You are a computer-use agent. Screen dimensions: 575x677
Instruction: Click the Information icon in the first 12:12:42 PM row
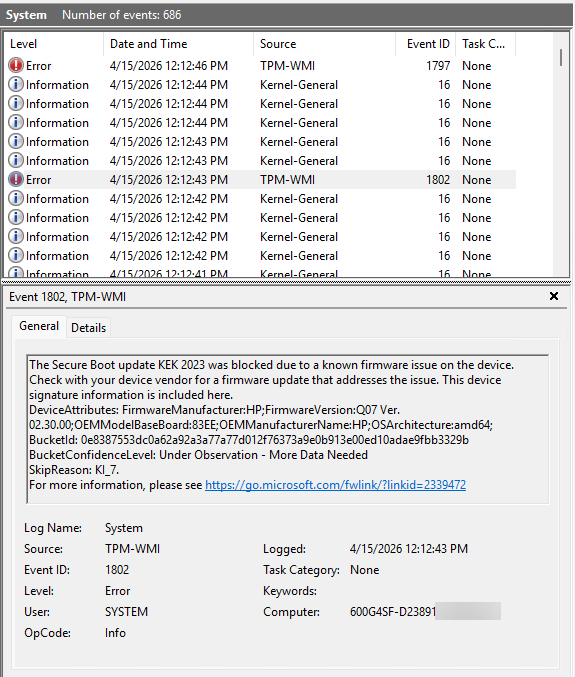tap(16, 199)
